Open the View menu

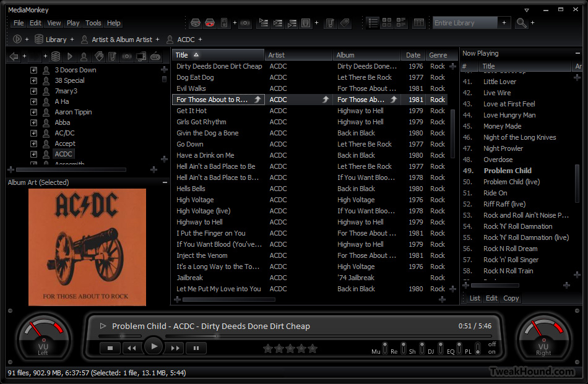coord(54,23)
